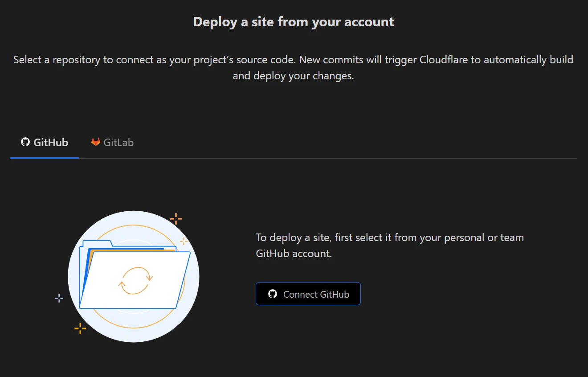This screenshot has height=377, width=588.
Task: Switch to the GitHub tab
Action: (45, 143)
